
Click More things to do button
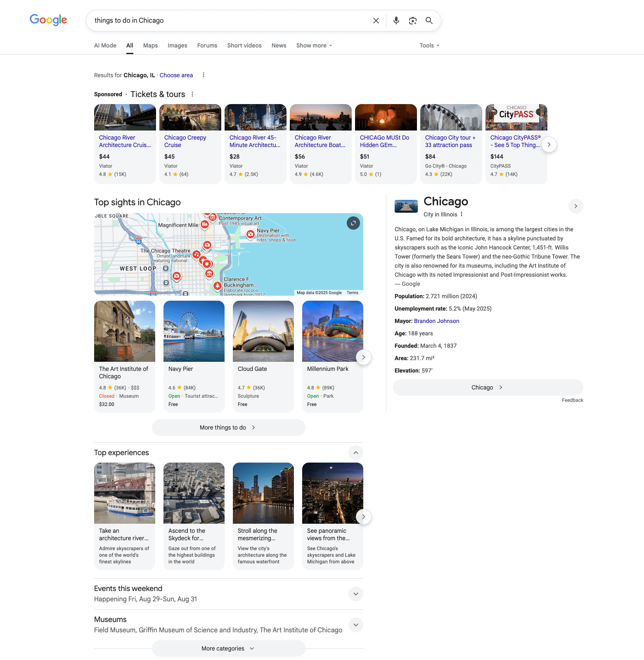[x=229, y=427]
